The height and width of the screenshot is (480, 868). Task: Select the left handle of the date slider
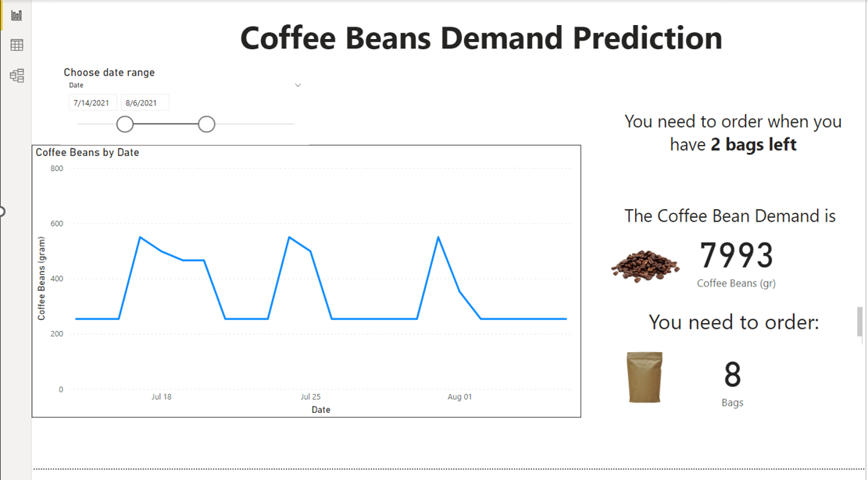pos(125,123)
